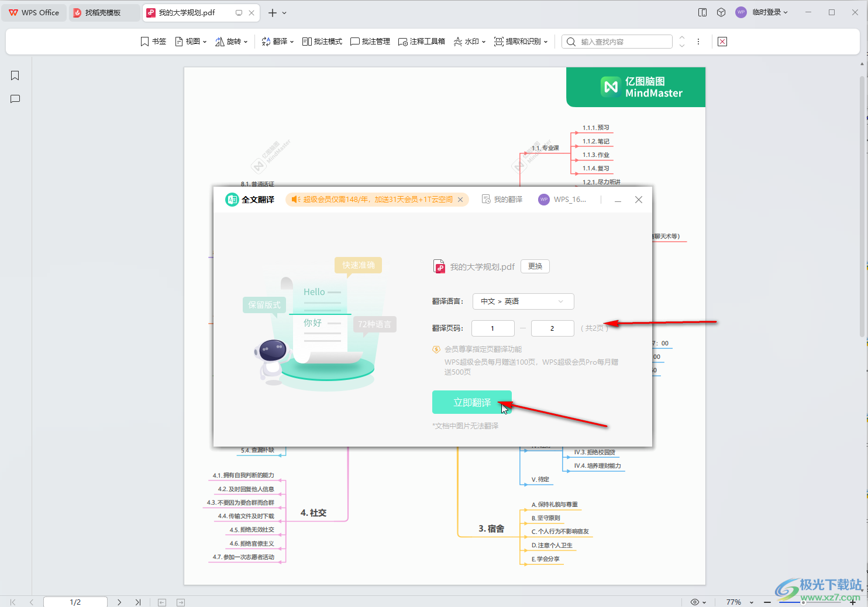Go to next page in status bar
The height and width of the screenshot is (607, 868).
[119, 602]
